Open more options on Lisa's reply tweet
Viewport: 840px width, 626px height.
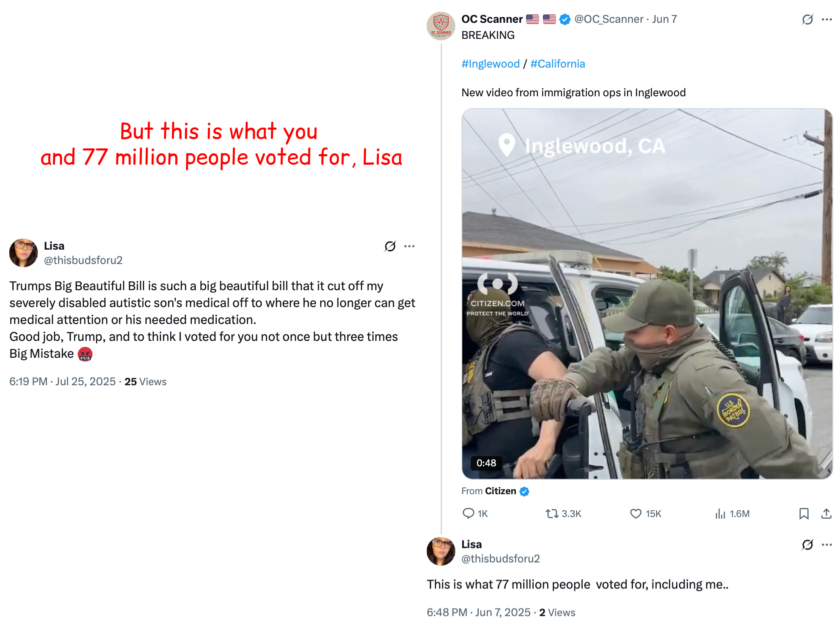tap(827, 545)
